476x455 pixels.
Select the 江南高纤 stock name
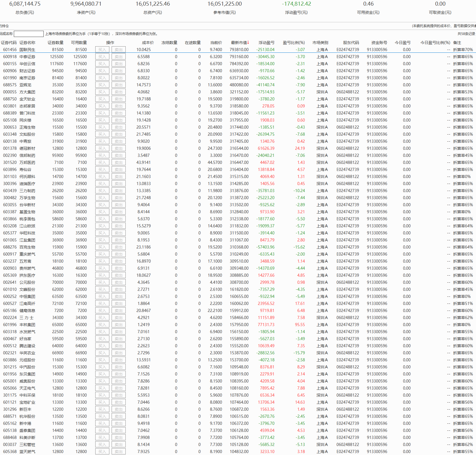(27, 304)
